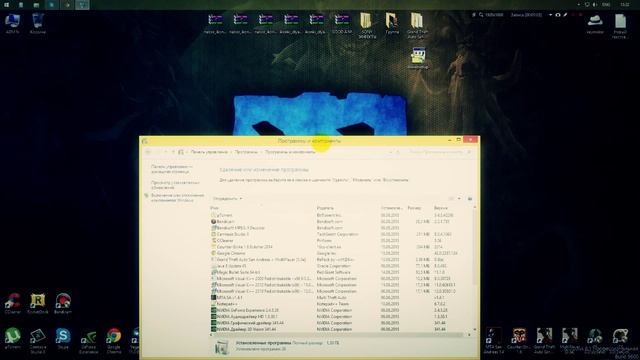
Task: Click the Bandicam drawing pencil icon
Action: [x=565, y=15]
